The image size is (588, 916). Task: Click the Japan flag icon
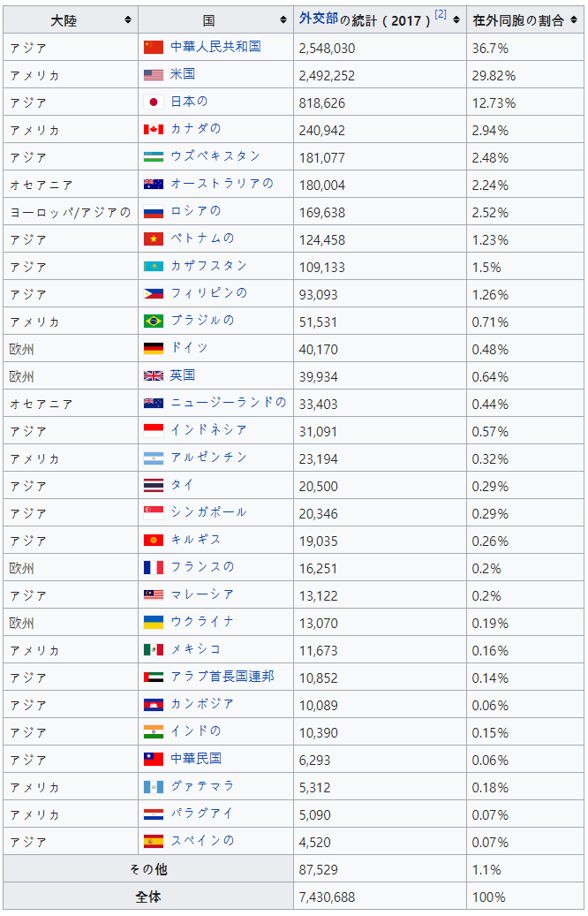(154, 102)
